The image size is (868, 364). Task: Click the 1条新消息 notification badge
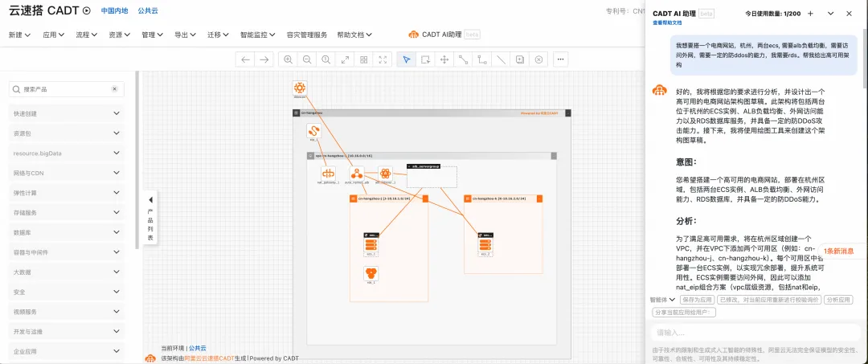(x=838, y=252)
